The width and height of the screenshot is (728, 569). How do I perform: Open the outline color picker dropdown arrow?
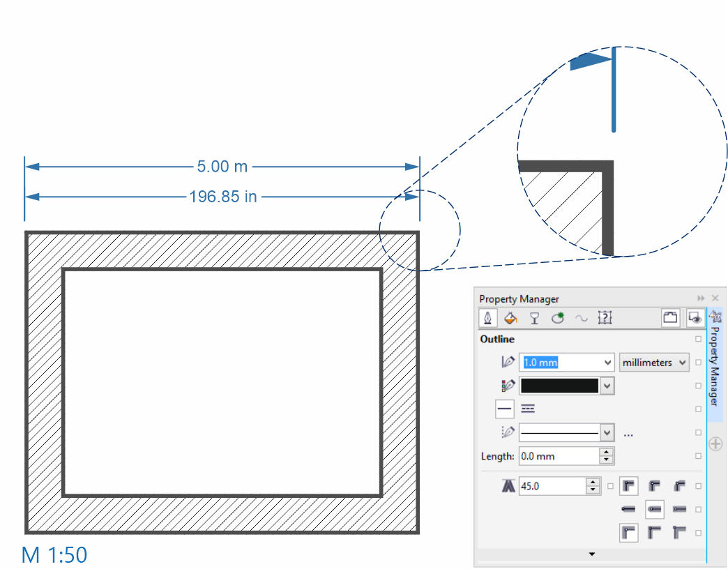tap(607, 386)
